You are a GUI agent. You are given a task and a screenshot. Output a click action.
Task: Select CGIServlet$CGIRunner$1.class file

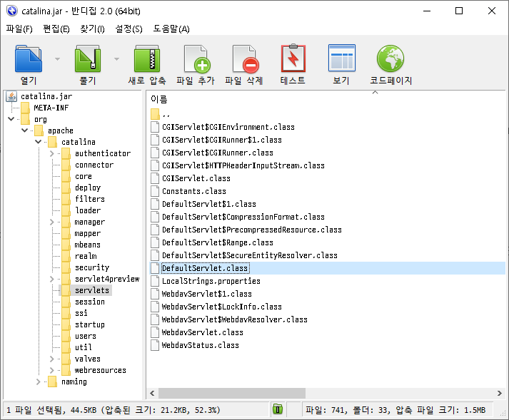222,140
